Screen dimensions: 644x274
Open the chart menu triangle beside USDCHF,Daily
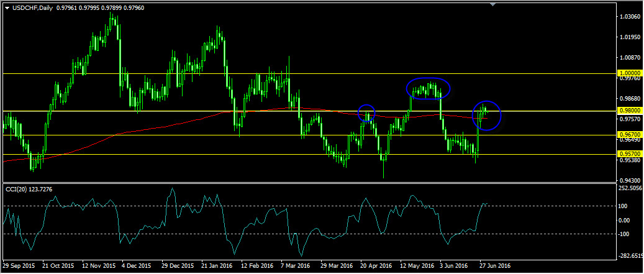tap(7, 8)
